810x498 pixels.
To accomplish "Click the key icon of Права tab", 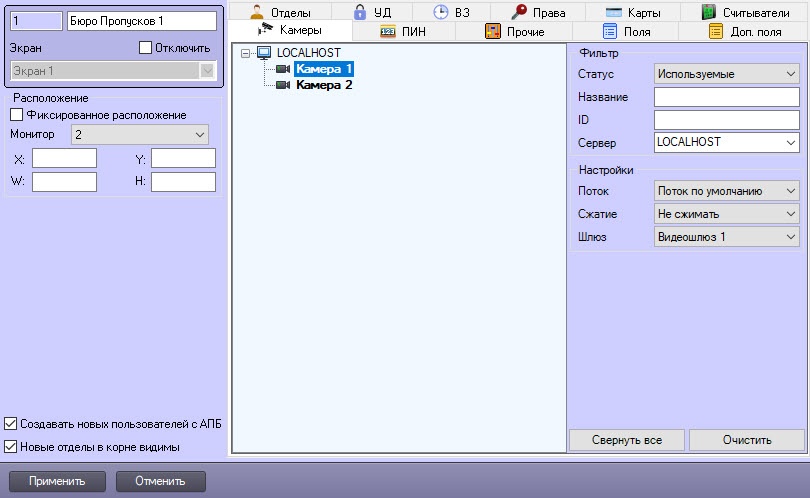I will coord(520,13).
